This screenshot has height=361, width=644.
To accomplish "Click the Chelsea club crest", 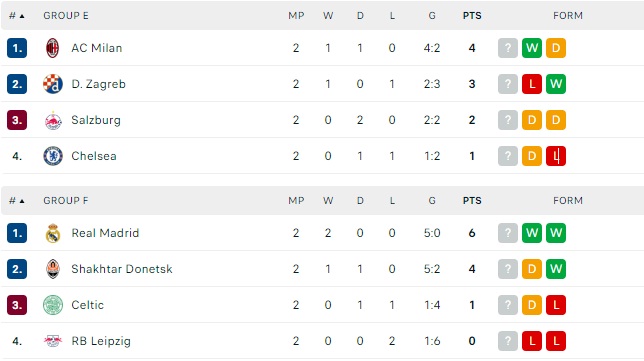I will tap(53, 156).
